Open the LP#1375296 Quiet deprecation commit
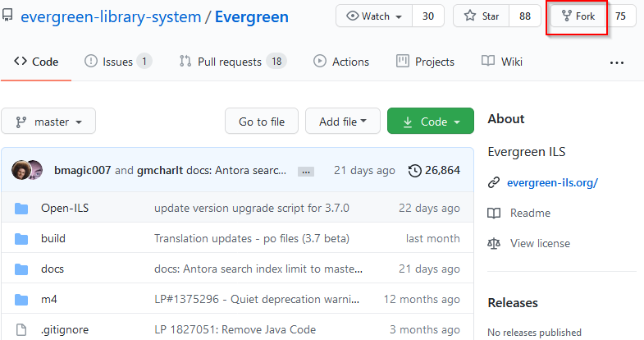 [257, 299]
